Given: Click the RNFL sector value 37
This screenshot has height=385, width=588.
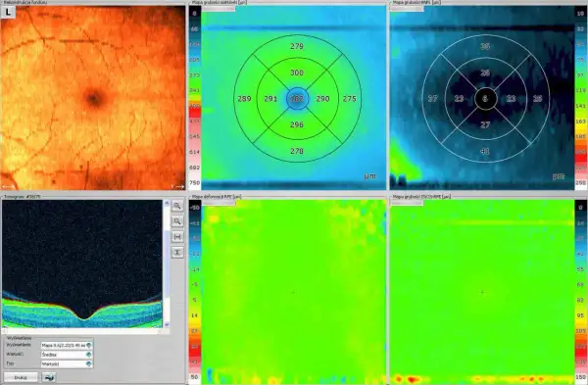Looking at the screenshot, I should click(433, 99).
